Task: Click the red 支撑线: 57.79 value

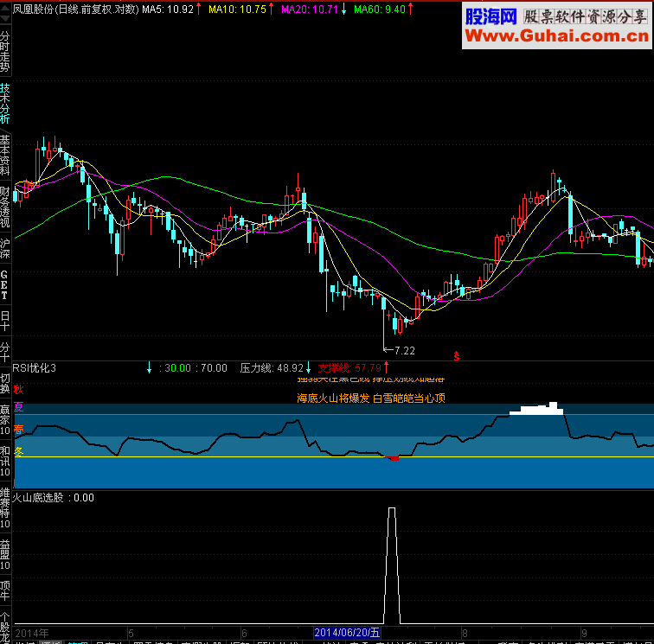Action: tap(349, 368)
